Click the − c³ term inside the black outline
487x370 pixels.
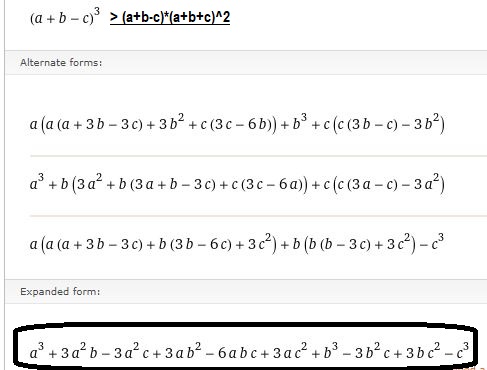(x=457, y=351)
